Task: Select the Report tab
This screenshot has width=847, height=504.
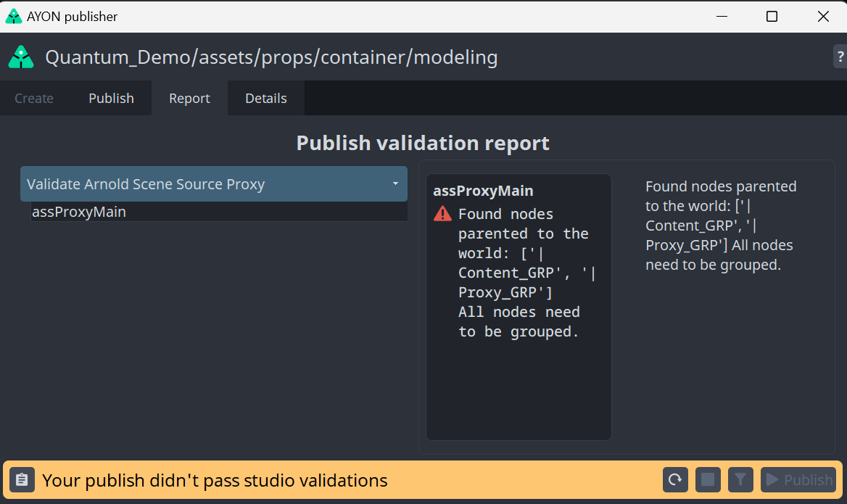Action: coord(189,99)
